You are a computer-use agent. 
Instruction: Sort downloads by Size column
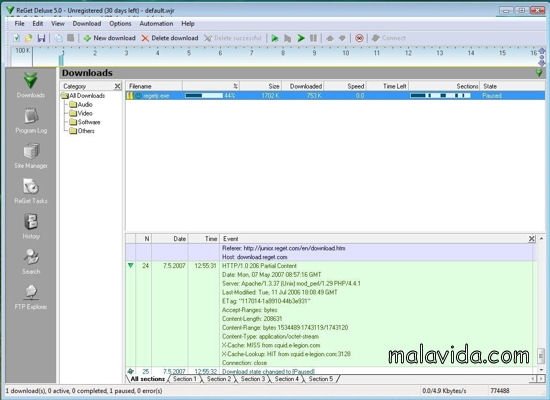click(x=260, y=86)
